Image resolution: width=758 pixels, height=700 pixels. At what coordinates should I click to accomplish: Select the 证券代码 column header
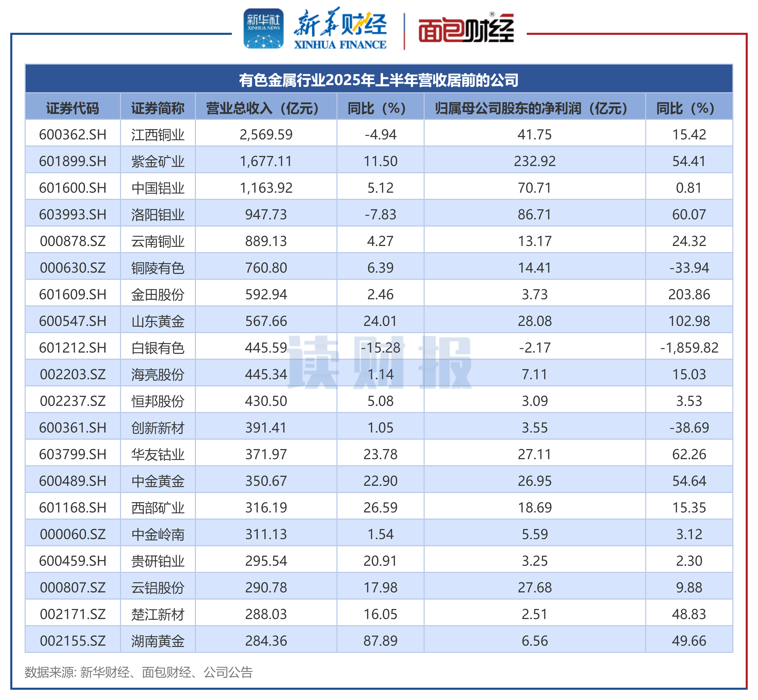72,108
